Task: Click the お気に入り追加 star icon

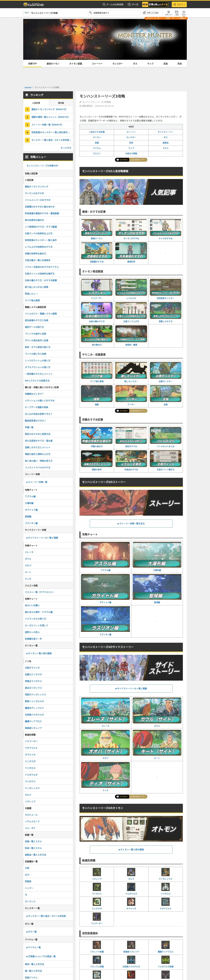Action: [x=144, y=13]
